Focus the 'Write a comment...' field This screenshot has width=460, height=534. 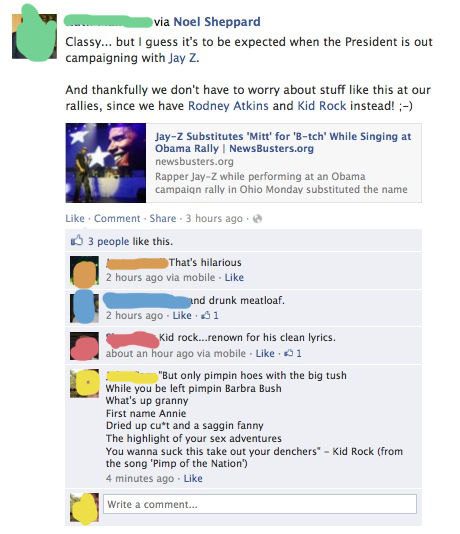click(x=260, y=504)
